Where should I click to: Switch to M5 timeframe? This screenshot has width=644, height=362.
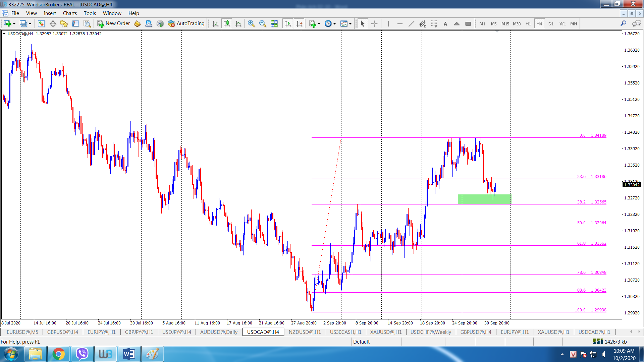tap(494, 23)
